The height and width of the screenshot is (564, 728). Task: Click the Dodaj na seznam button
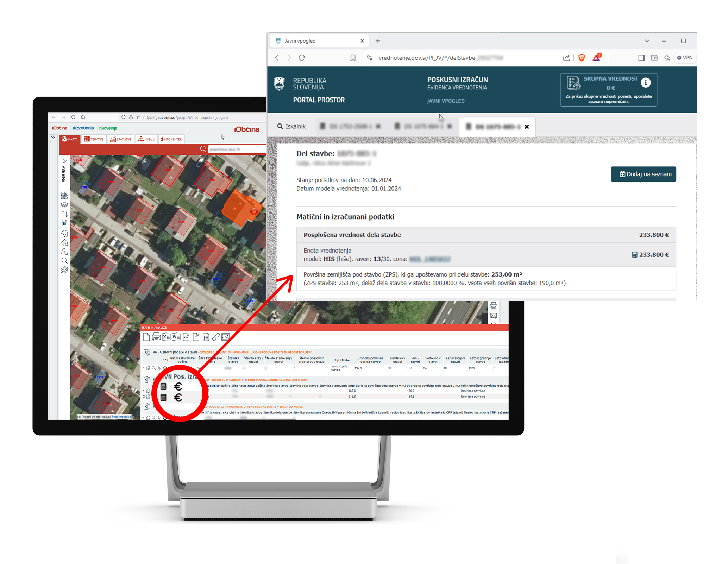pos(643,174)
